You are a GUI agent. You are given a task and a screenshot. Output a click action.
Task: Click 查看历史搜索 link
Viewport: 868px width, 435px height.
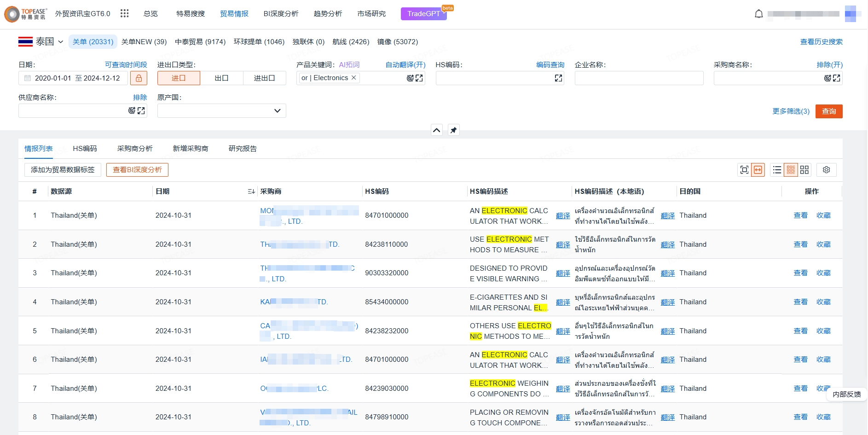click(x=821, y=42)
